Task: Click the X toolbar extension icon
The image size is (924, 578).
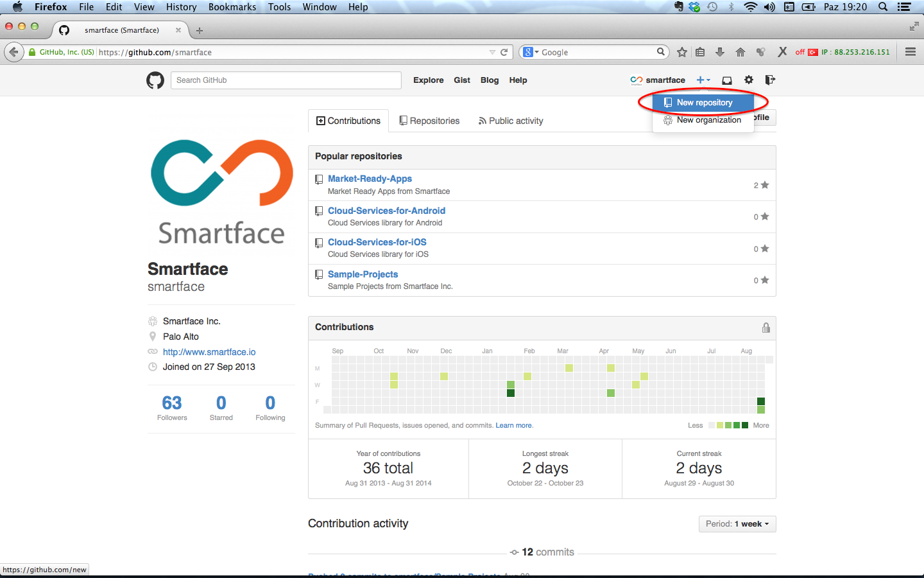Action: tap(782, 52)
